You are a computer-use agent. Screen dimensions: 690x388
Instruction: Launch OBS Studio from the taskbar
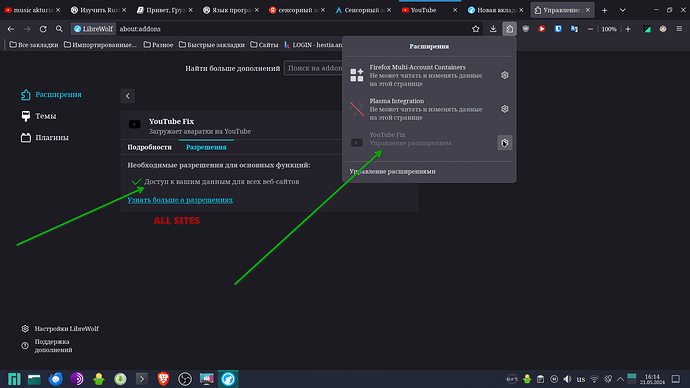(185, 379)
